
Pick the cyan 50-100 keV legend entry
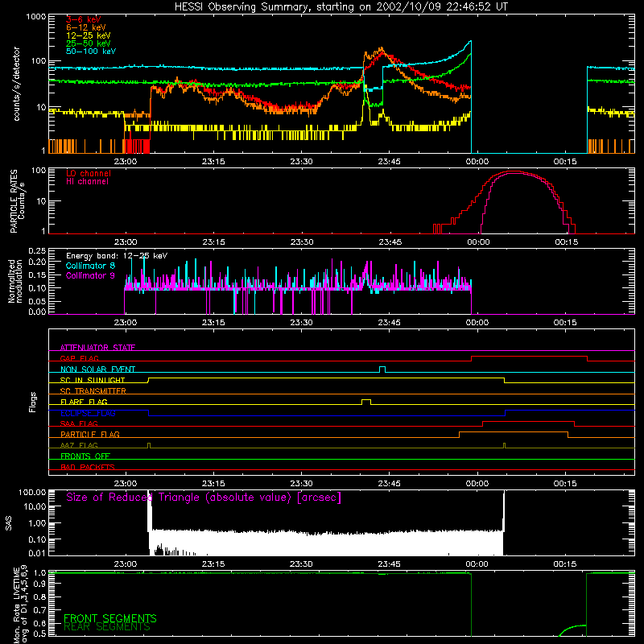[91, 52]
